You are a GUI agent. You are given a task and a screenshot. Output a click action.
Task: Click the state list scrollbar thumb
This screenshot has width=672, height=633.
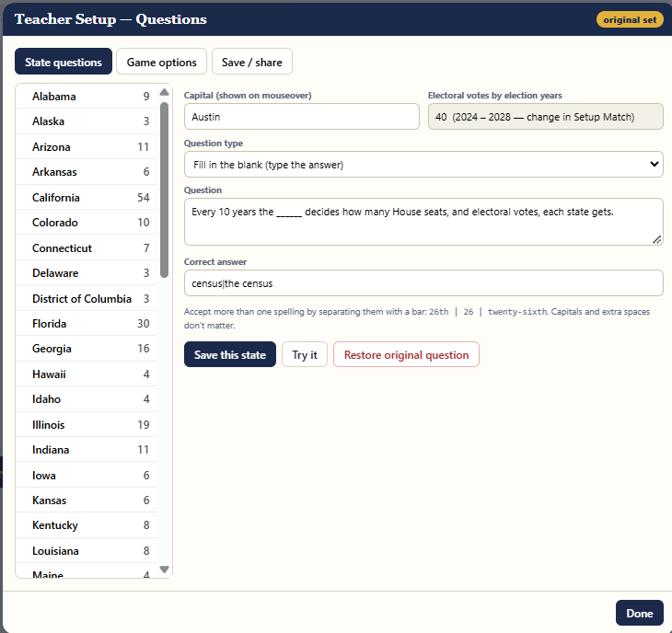(164, 190)
